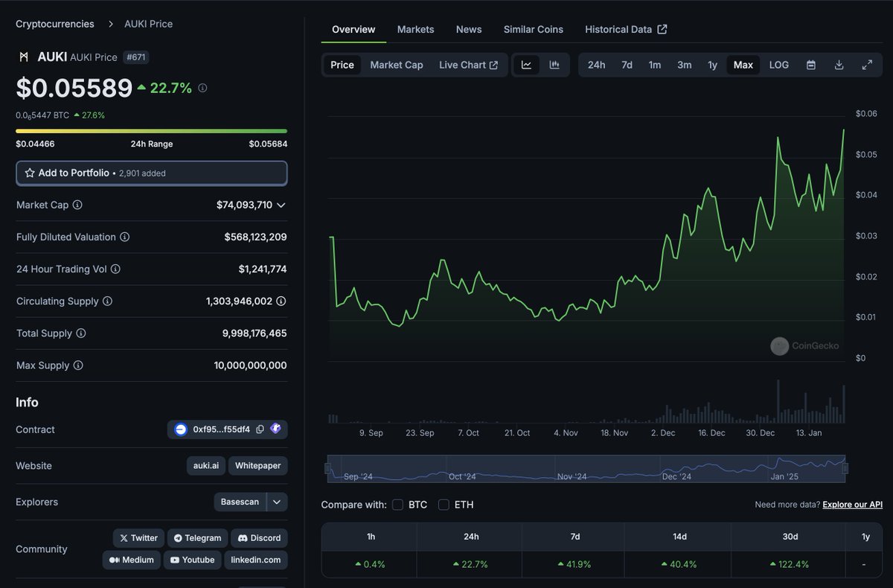893x588 pixels.
Task: Open the Historical Data tab
Action: click(626, 29)
